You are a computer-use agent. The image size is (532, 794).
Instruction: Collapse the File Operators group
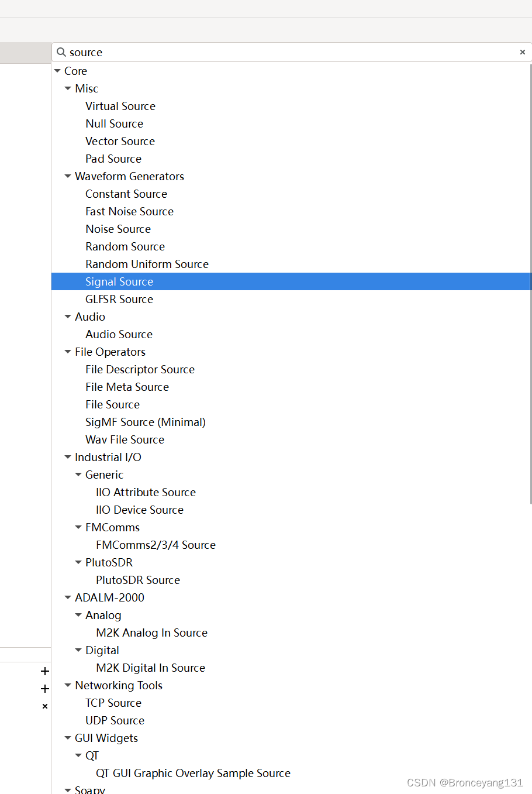(x=68, y=352)
